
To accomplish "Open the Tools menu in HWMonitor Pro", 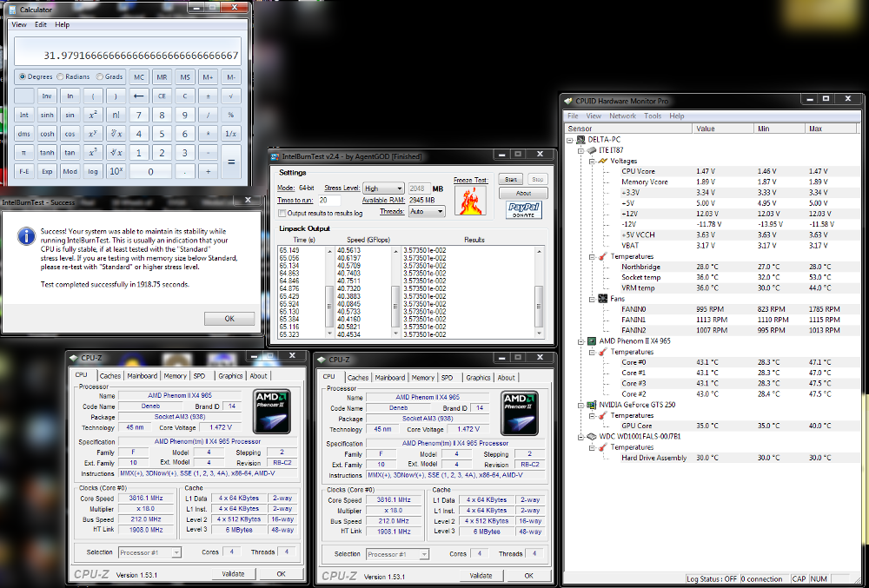I will (653, 116).
